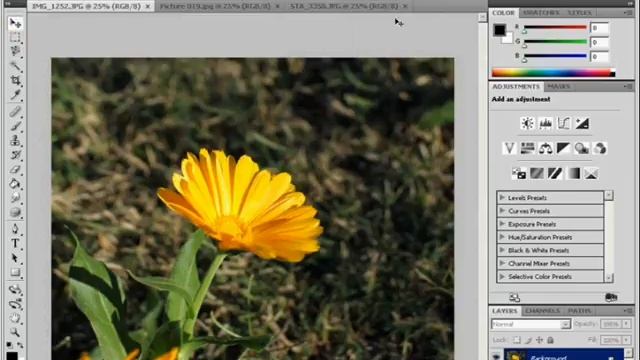This screenshot has width=640, height=360.
Task: Select the Rectangle shape tool
Action: [15, 272]
